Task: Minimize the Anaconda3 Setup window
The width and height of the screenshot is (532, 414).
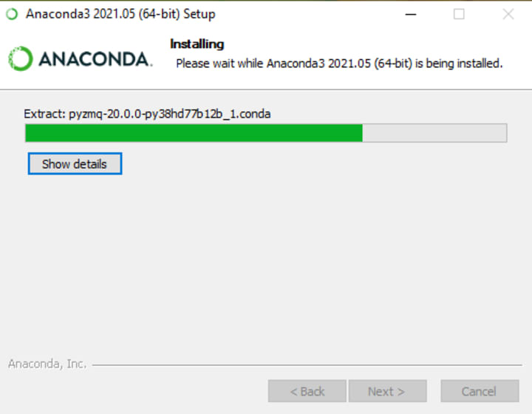Action: tap(411, 14)
